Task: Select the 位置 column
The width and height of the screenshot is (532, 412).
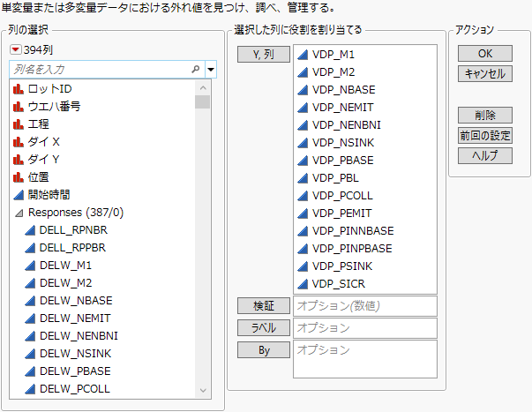Action: coord(38,177)
